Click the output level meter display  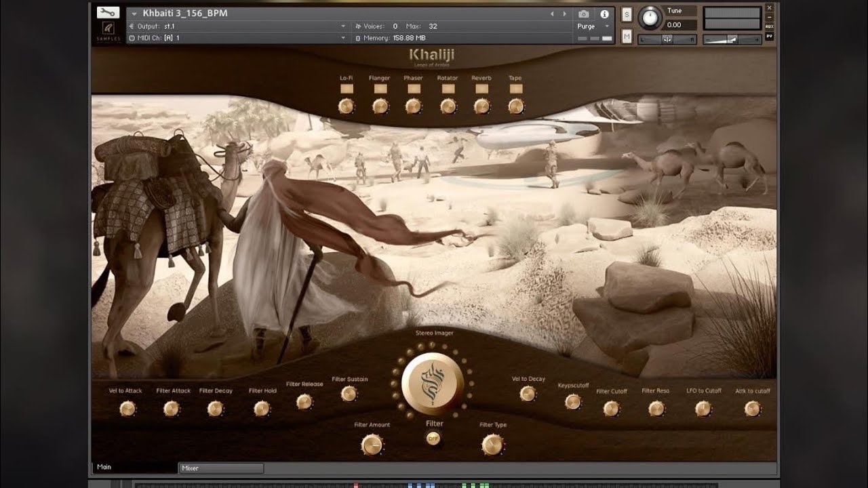tap(732, 19)
